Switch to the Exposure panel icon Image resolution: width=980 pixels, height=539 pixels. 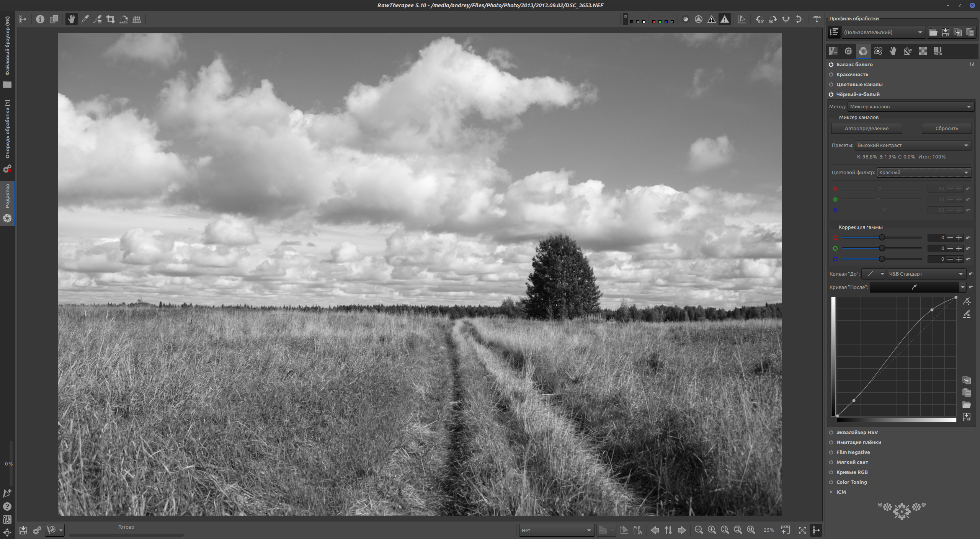coord(833,51)
